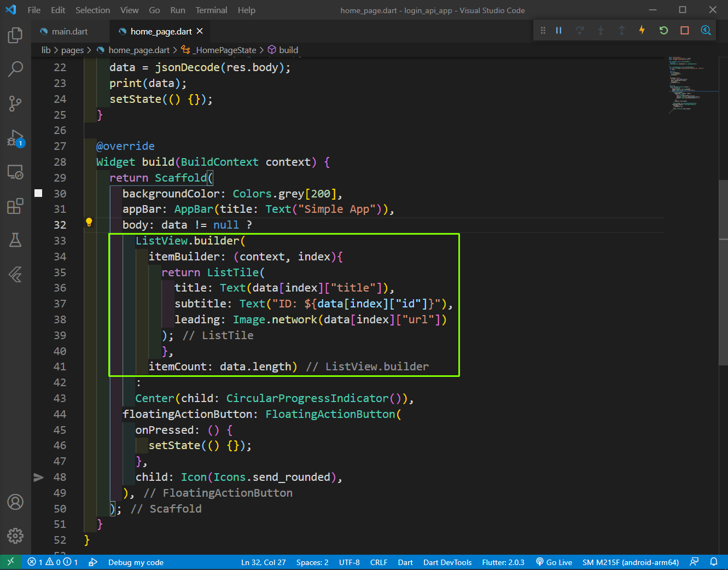Click the remote window indicator in status bar
The image size is (728, 570).
10,562
